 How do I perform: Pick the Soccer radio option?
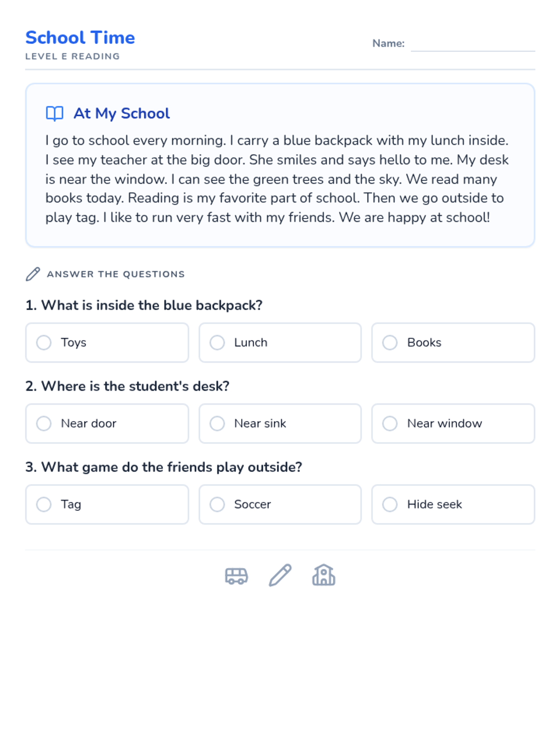pyautogui.click(x=217, y=504)
